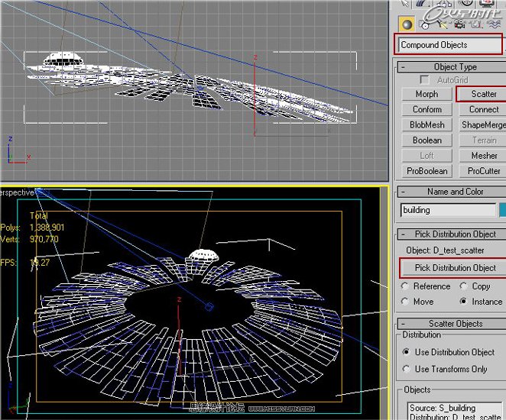506x420 pixels.
Task: Choose the ProCutter button
Action: click(482, 171)
